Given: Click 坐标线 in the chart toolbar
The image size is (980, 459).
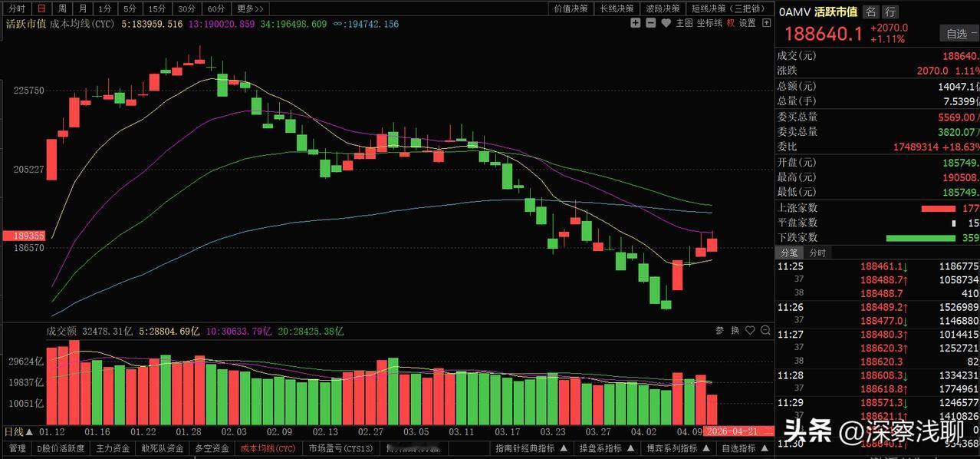Looking at the screenshot, I should [709, 23].
